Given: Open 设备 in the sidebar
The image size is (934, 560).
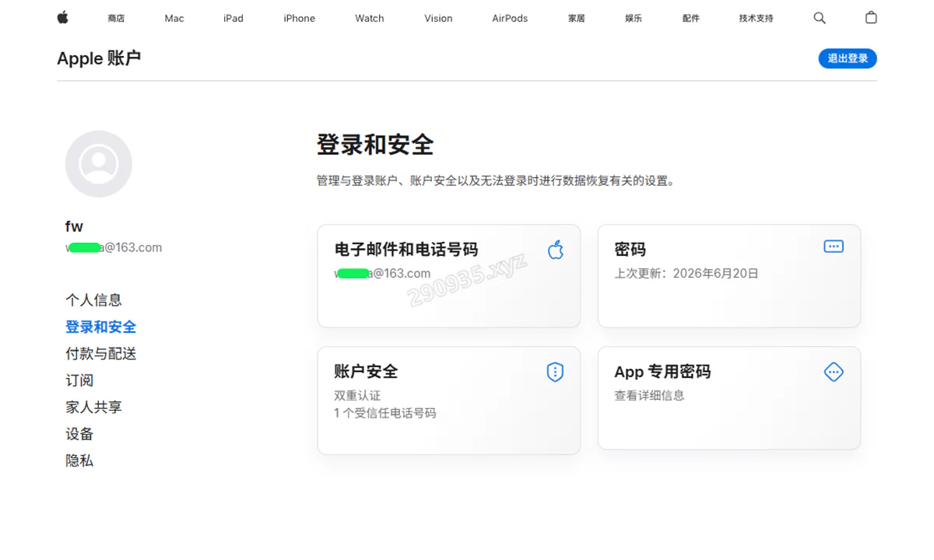Looking at the screenshot, I should pyautogui.click(x=79, y=434).
